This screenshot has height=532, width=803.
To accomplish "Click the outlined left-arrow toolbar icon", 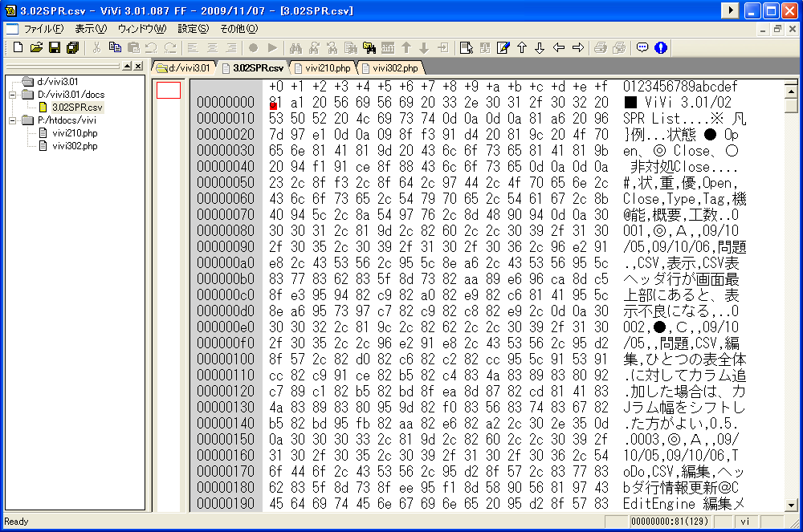I will click(x=559, y=47).
